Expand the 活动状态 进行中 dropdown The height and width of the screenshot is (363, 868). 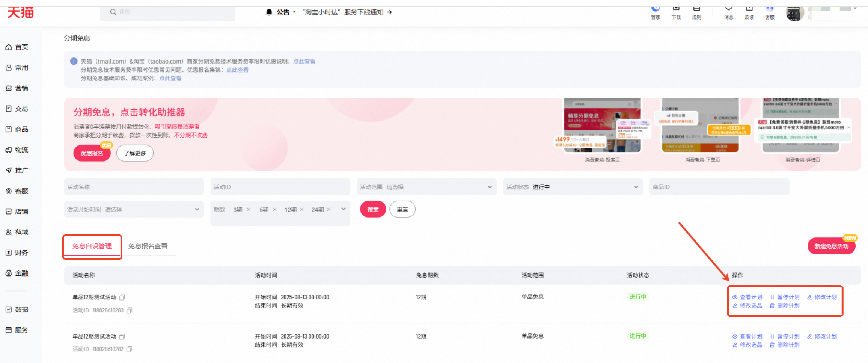click(x=573, y=187)
